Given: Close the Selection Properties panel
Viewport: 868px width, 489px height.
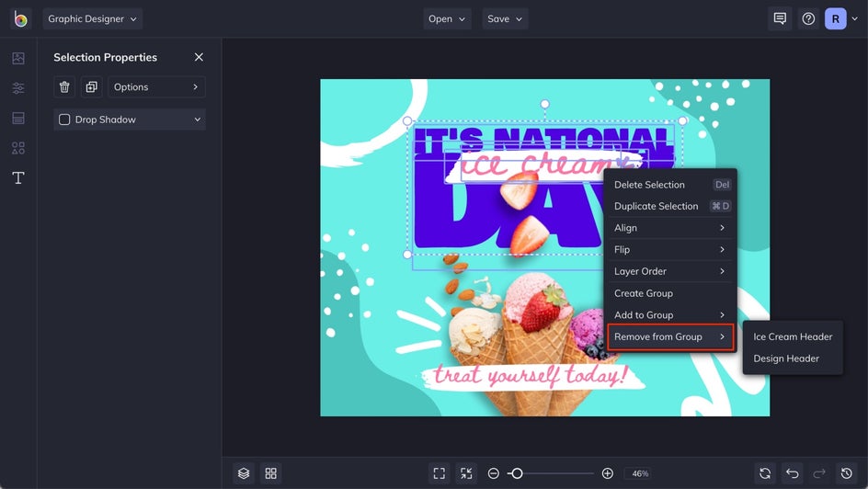Looking at the screenshot, I should pyautogui.click(x=199, y=57).
